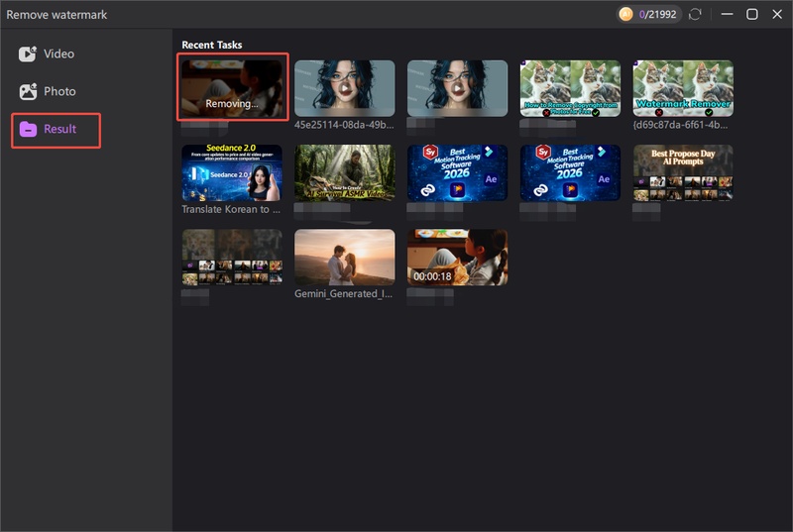
Task: Open the Best Propose Day AI Prompts thumbnail
Action: pos(683,172)
